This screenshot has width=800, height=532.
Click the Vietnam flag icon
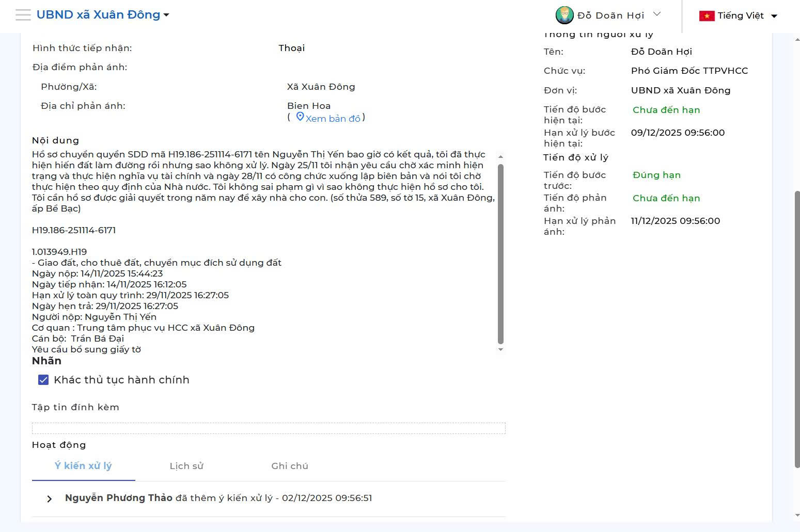(707, 16)
